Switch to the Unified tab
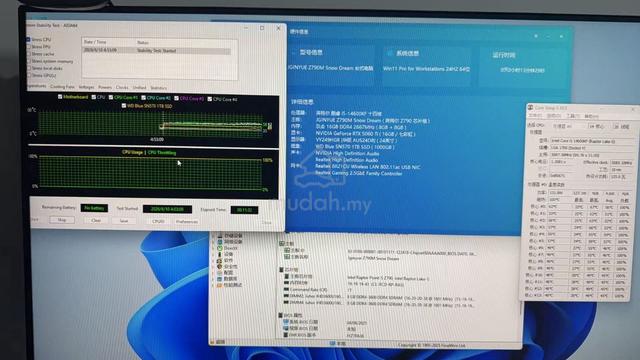The height and width of the screenshot is (360, 640). coord(139,88)
